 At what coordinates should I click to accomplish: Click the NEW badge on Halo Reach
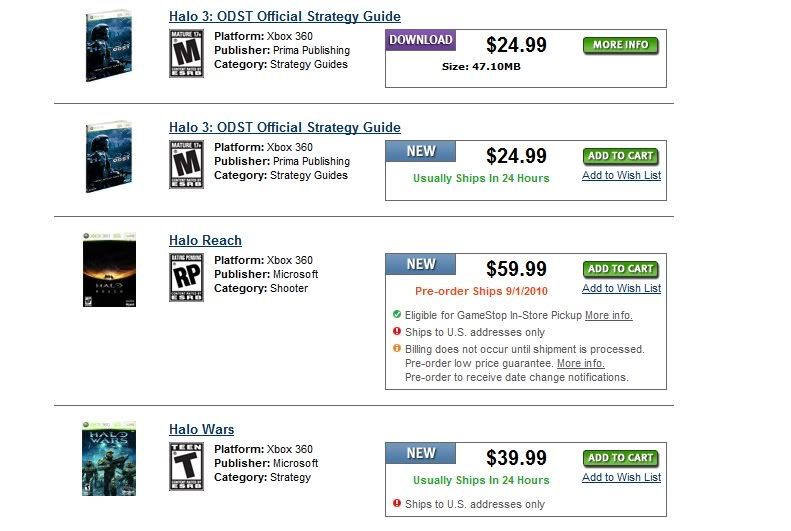[420, 265]
